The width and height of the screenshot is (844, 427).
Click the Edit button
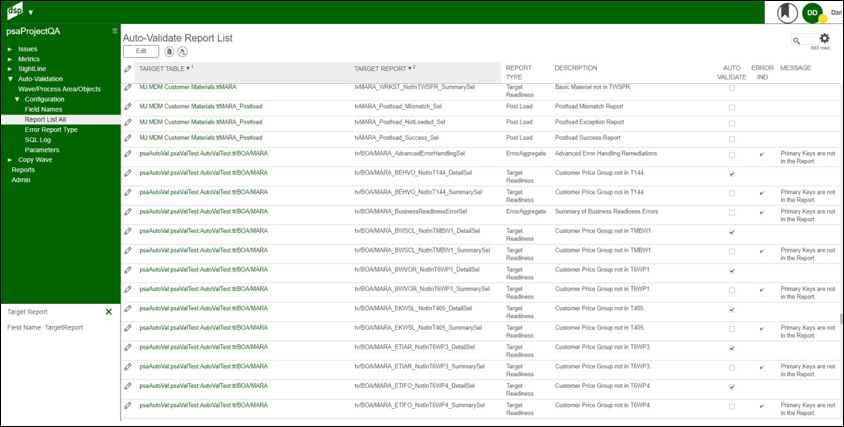pyautogui.click(x=141, y=51)
